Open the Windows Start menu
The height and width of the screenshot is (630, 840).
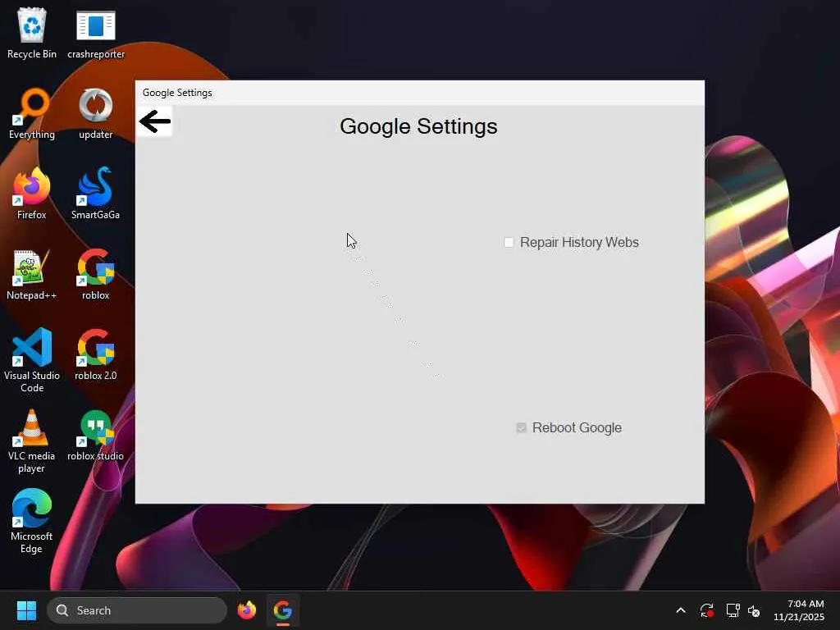point(26,610)
